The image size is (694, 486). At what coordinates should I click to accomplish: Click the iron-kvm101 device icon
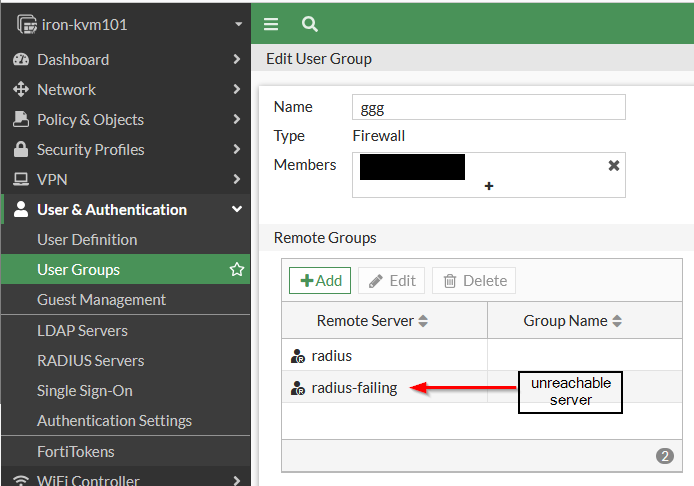coord(27,24)
